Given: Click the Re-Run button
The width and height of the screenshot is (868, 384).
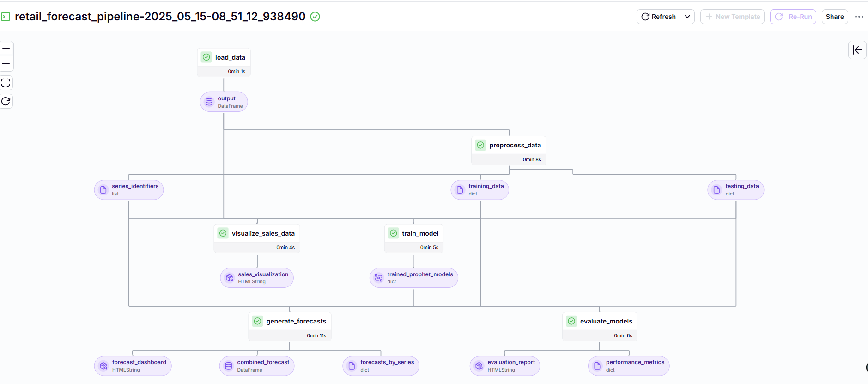Looking at the screenshot, I should [x=793, y=17].
